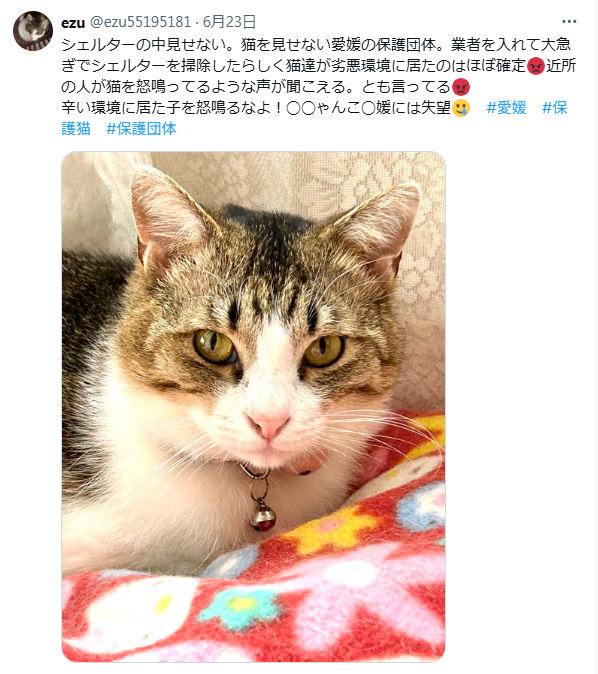
Task: Click the silver bell on the cat's collar
Action: click(263, 518)
